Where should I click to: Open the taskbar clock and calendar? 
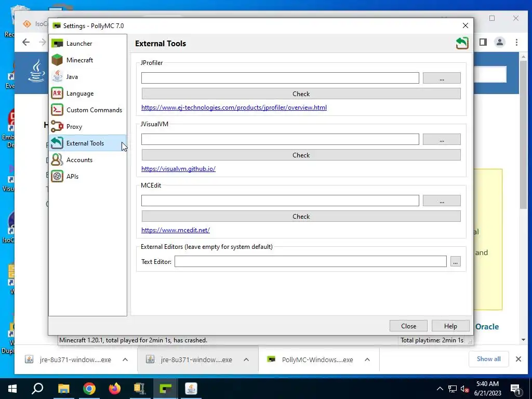(x=487, y=389)
